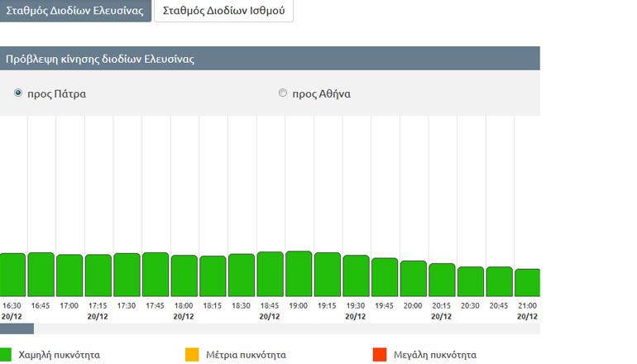Select the προς Αθήνα radio button
The image size is (637, 364).
283,93
